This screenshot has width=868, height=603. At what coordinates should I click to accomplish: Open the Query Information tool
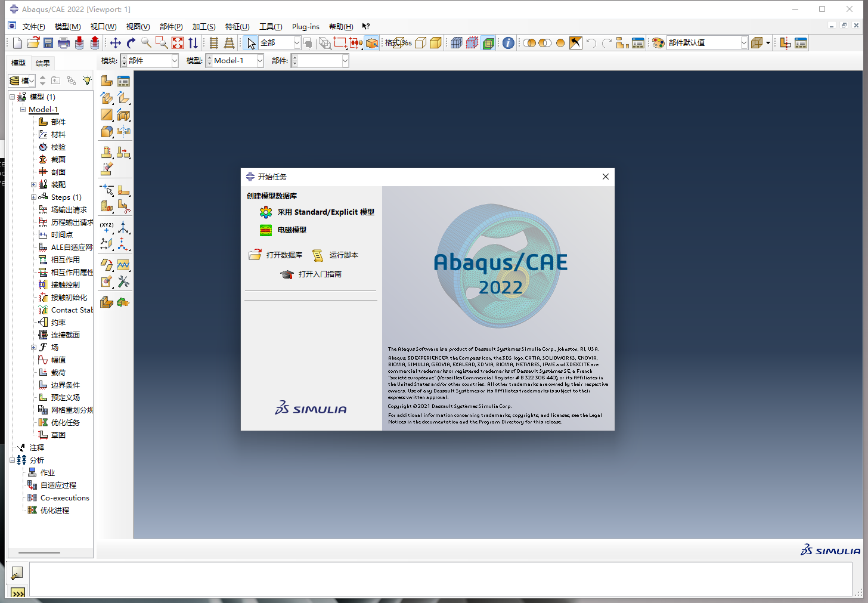pos(507,42)
